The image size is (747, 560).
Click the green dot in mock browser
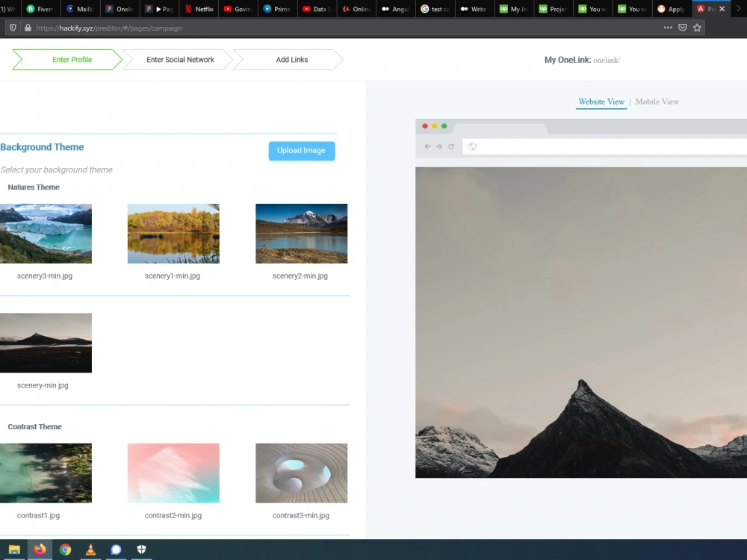[444, 126]
